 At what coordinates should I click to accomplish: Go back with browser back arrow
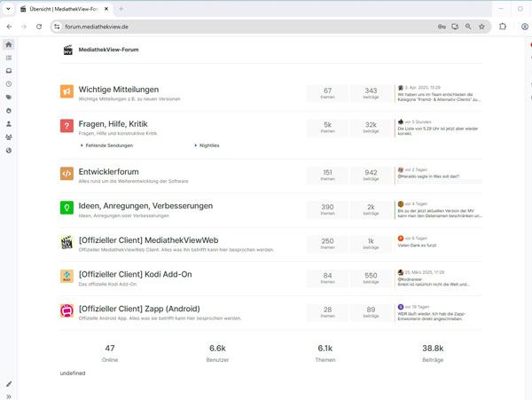point(9,27)
